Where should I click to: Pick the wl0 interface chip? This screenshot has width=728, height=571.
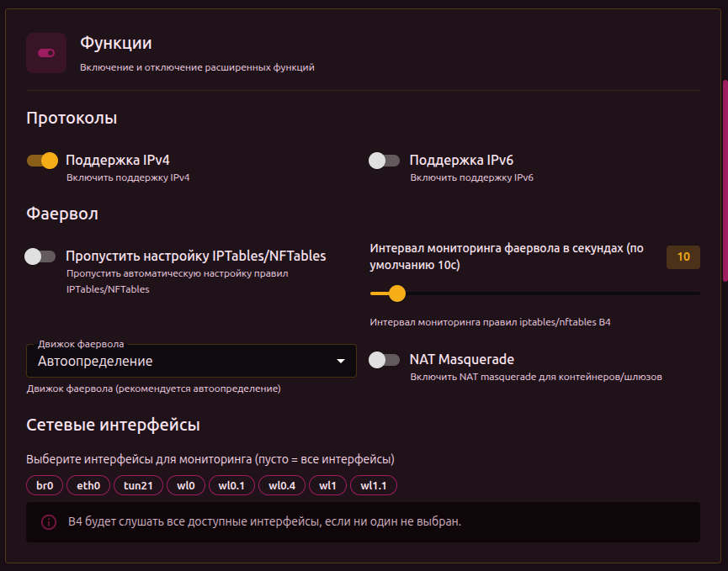pyautogui.click(x=186, y=485)
